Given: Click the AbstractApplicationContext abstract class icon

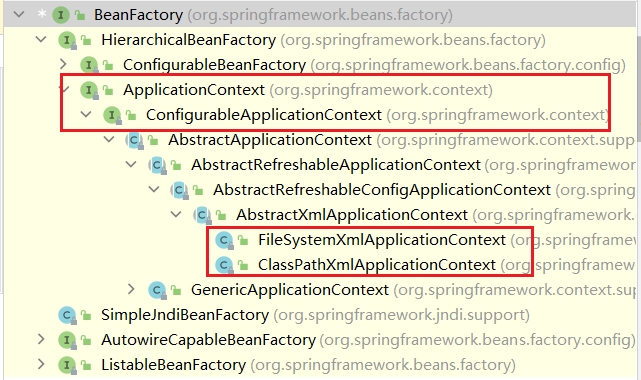Looking at the screenshot, I should [x=134, y=140].
